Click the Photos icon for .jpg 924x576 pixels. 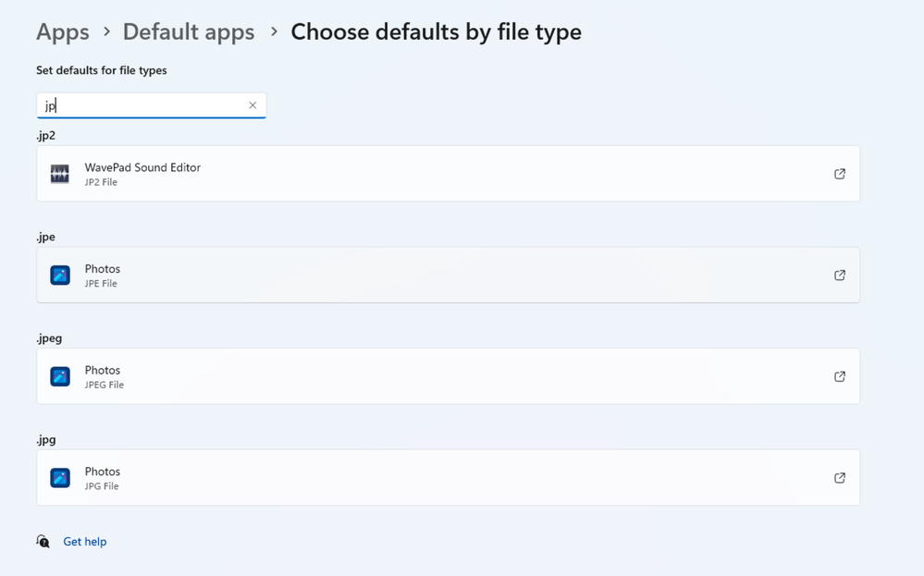coord(60,478)
